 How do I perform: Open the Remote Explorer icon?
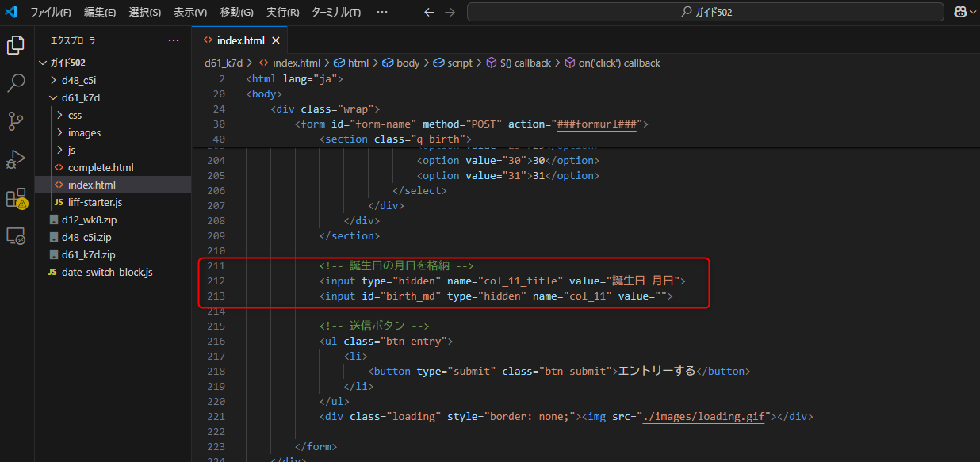click(x=16, y=235)
